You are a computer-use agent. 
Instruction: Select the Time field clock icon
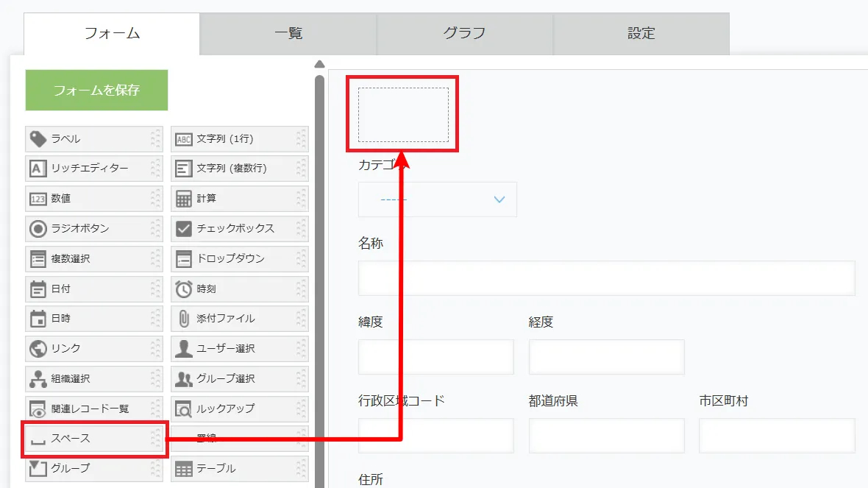tap(183, 289)
